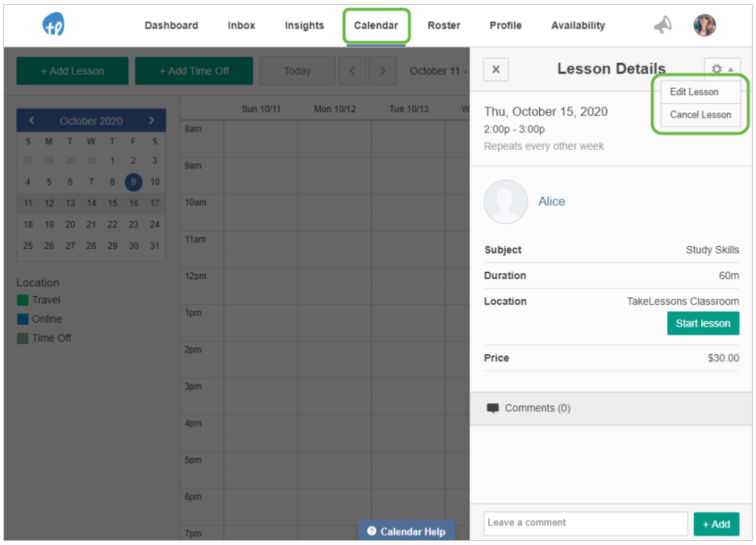Click the Repeats every other week text
Screen dimensions: 756x545
pos(544,146)
